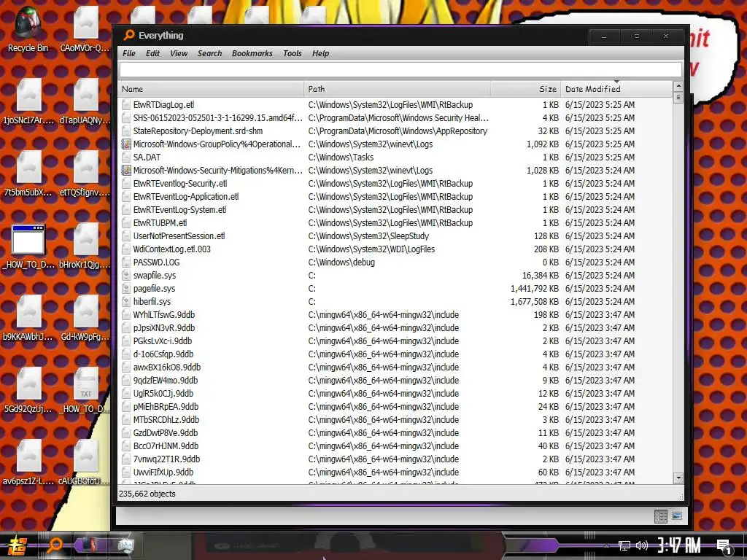This screenshot has width=747, height=560.
Task: Select the av6psz1Z-L desktop file icon
Action: tap(28, 462)
